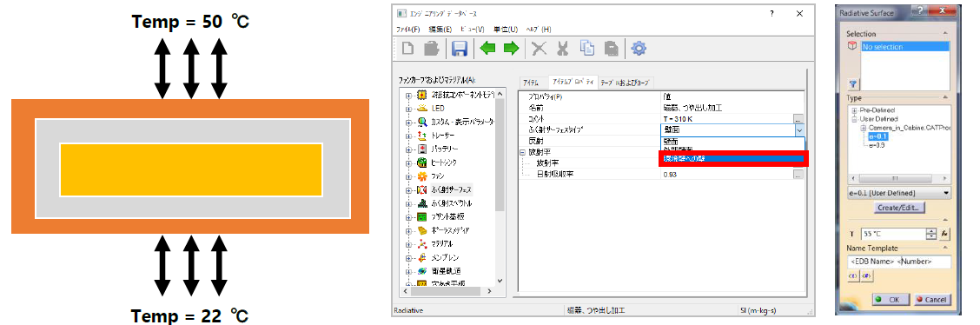
Task: Click the LED tree item icon
Action: click(422, 108)
